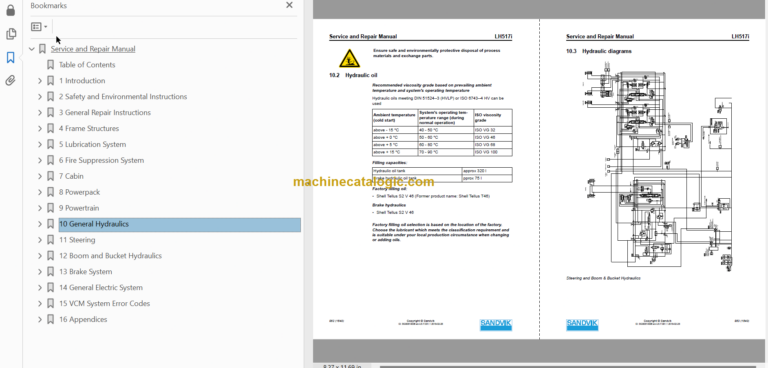This screenshot has width=768, height=368.
Task: Go to 13 Brake System bookmark
Action: pyautogui.click(x=85, y=272)
